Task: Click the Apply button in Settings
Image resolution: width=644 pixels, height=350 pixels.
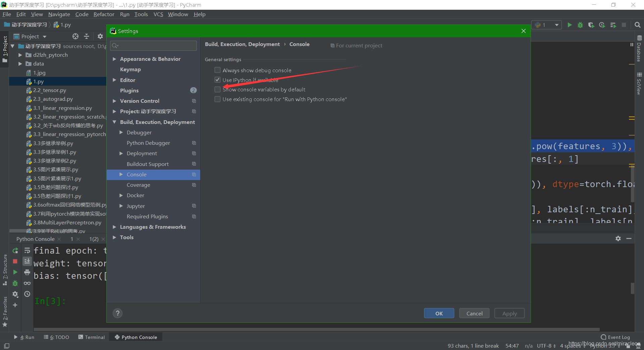Action: [509, 313]
